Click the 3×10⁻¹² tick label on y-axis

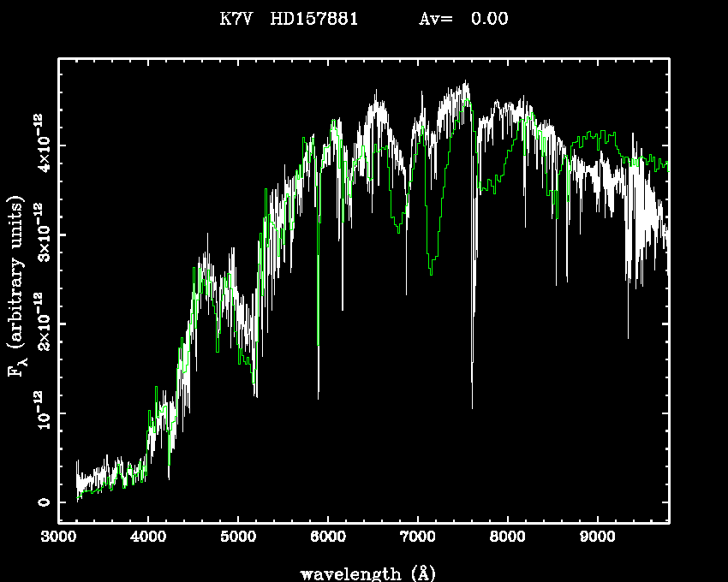pos(41,232)
